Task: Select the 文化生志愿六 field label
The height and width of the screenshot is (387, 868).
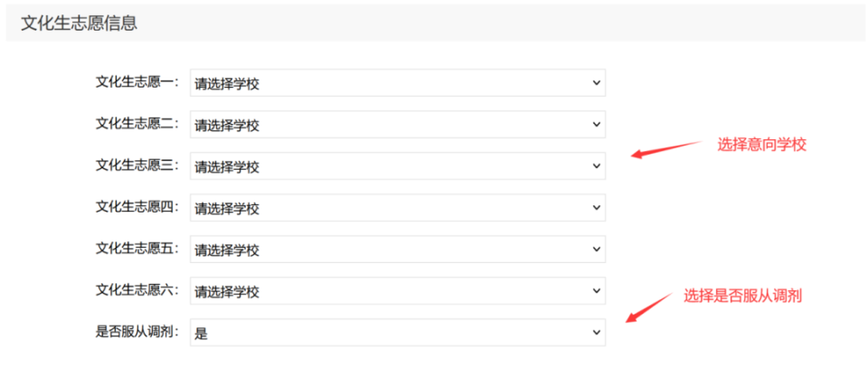Action: [137, 289]
